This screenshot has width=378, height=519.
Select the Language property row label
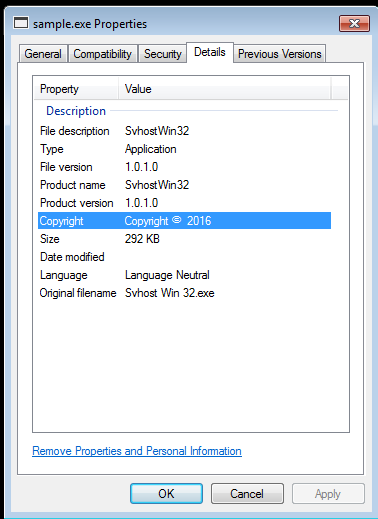[64, 275]
